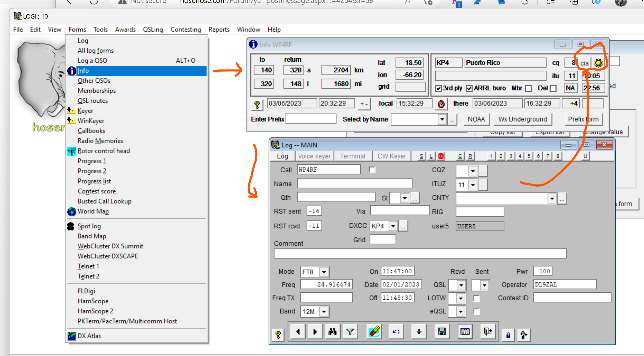
Task: Expand the CQZ dropdown
Action: click(473, 171)
